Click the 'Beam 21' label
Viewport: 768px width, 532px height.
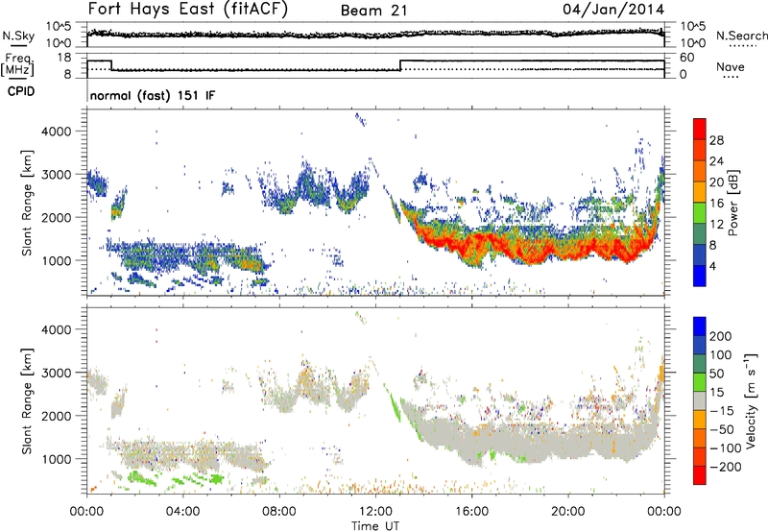pos(374,11)
